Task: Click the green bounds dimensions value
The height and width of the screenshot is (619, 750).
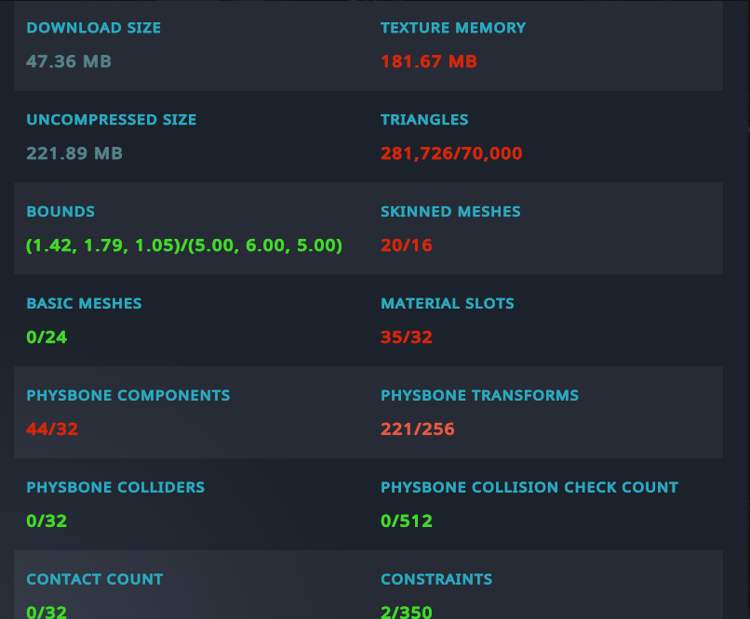Action: [184, 245]
